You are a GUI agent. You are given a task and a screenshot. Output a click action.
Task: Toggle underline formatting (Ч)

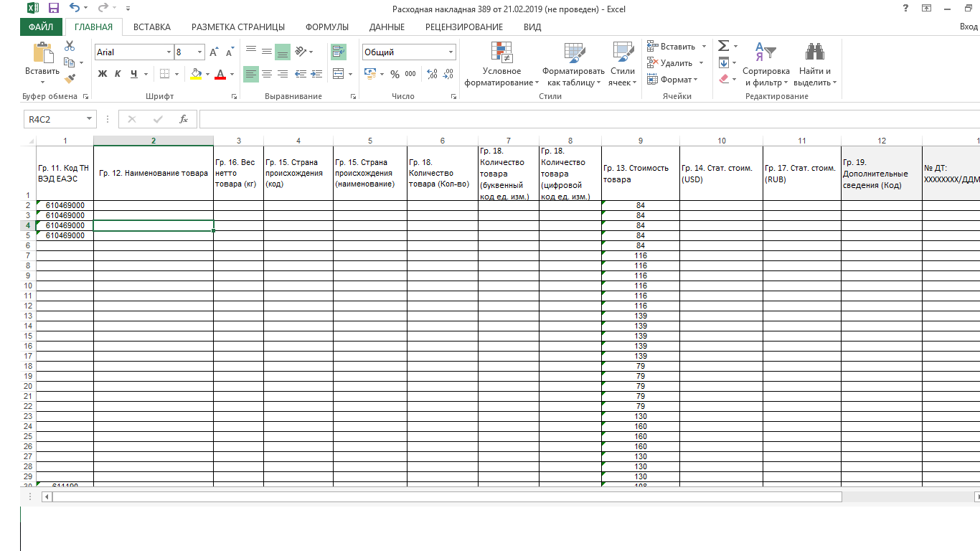(133, 74)
